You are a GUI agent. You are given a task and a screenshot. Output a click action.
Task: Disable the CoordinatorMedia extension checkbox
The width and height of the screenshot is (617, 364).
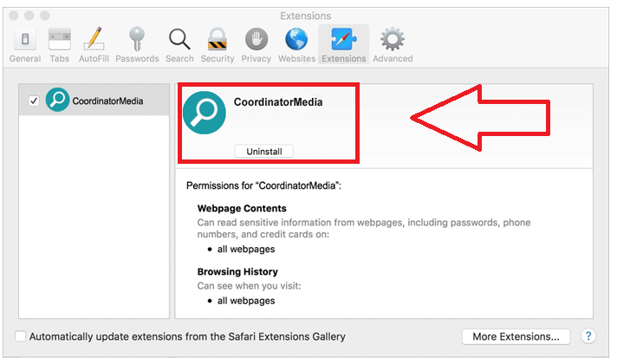click(x=34, y=101)
